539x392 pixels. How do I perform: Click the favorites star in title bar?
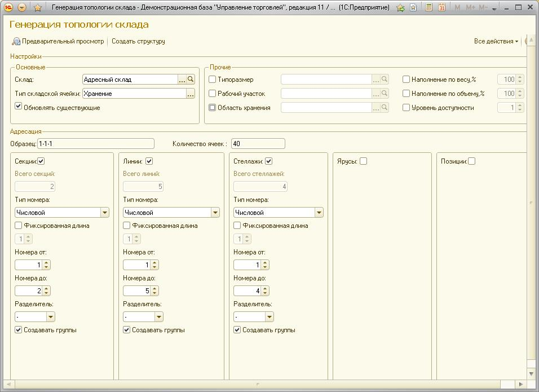(x=38, y=7)
